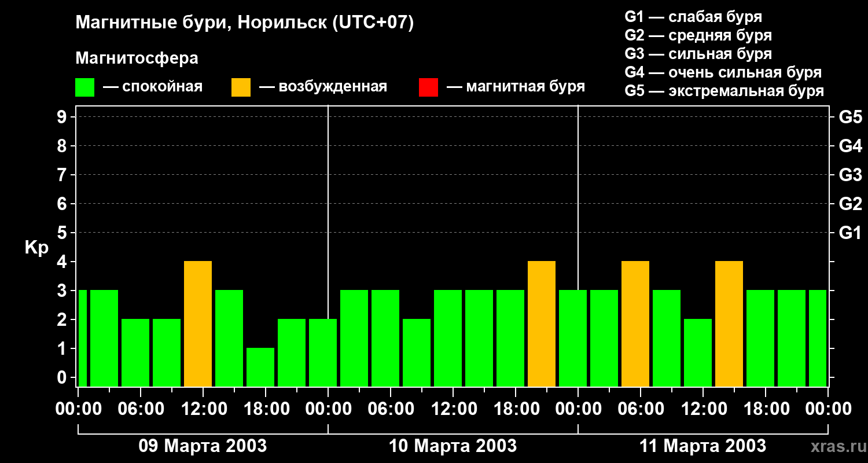Image resolution: width=868 pixels, height=463 pixels.
Task: Select the '09 Марта 2003' date label
Action: pyautogui.click(x=203, y=446)
